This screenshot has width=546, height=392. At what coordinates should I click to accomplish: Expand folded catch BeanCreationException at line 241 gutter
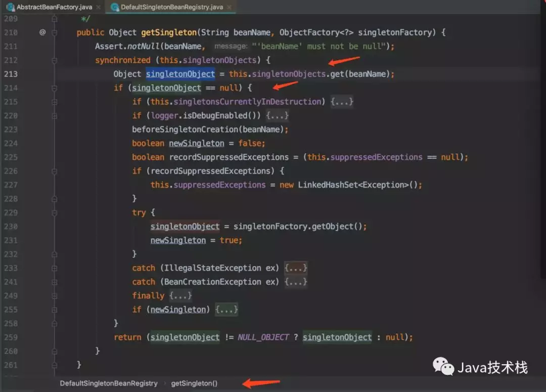point(54,282)
